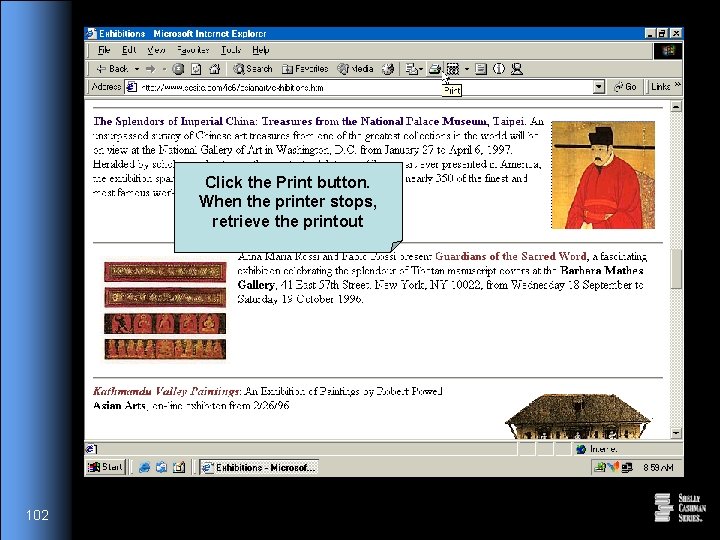Open the Forward button history dropdown
Viewport: 720px width, 540px height.
pyautogui.click(x=164, y=69)
